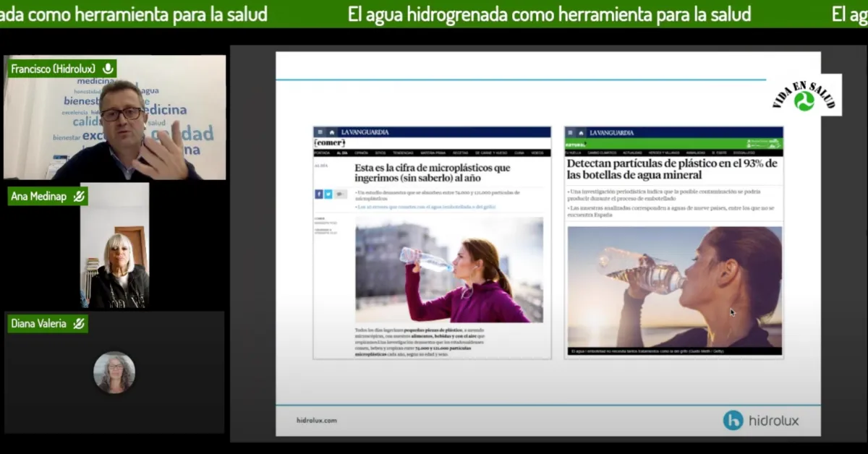Screen dimensions: 868x454
Task: Click the NATURAL green section banner
Action: [x=673, y=143]
